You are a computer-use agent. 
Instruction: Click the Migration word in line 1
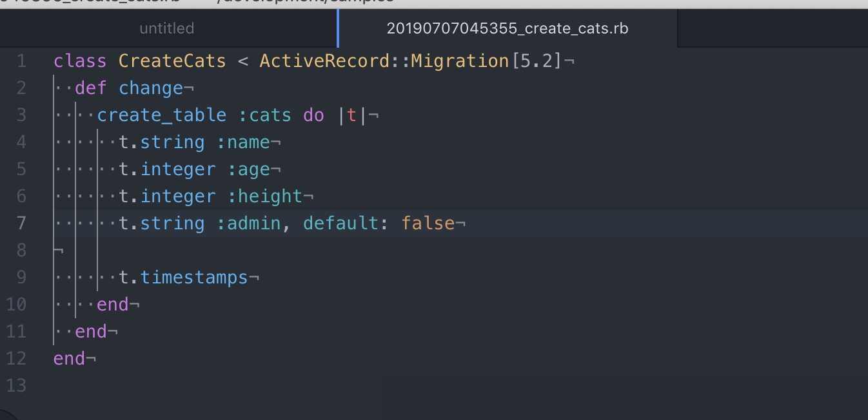(x=460, y=61)
